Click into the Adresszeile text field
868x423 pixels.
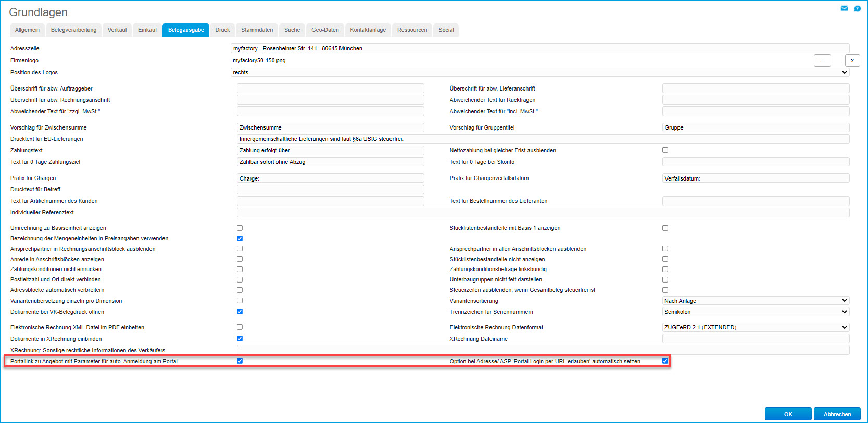539,48
